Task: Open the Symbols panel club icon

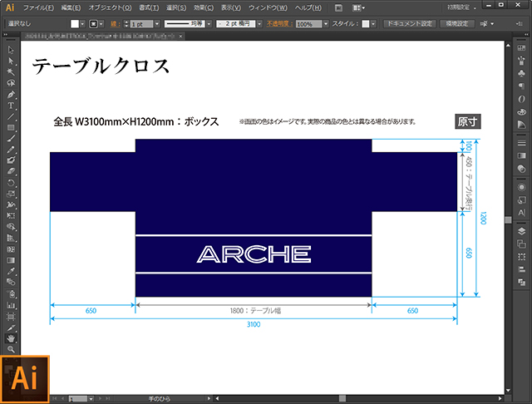Action: pos(521,73)
